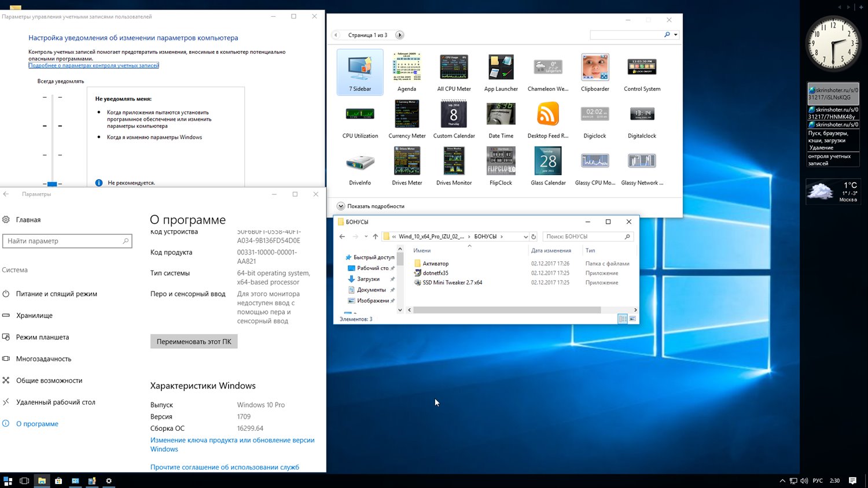Select the Control System gadget
Viewport: 868px width, 488px height.
pos(642,72)
